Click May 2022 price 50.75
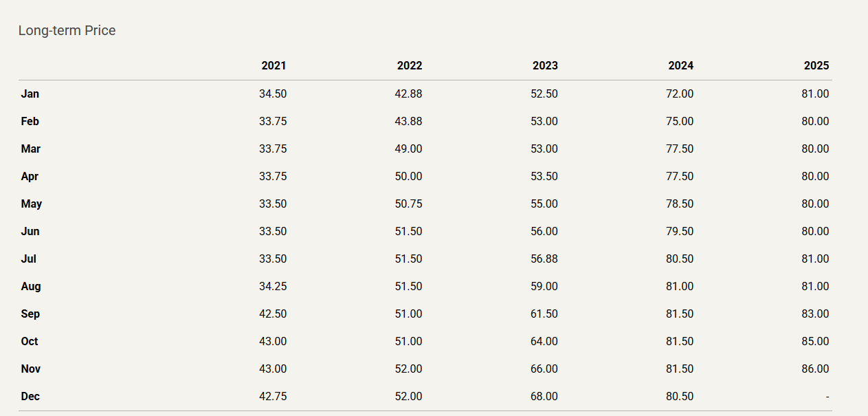This screenshot has width=868, height=416. click(x=409, y=204)
